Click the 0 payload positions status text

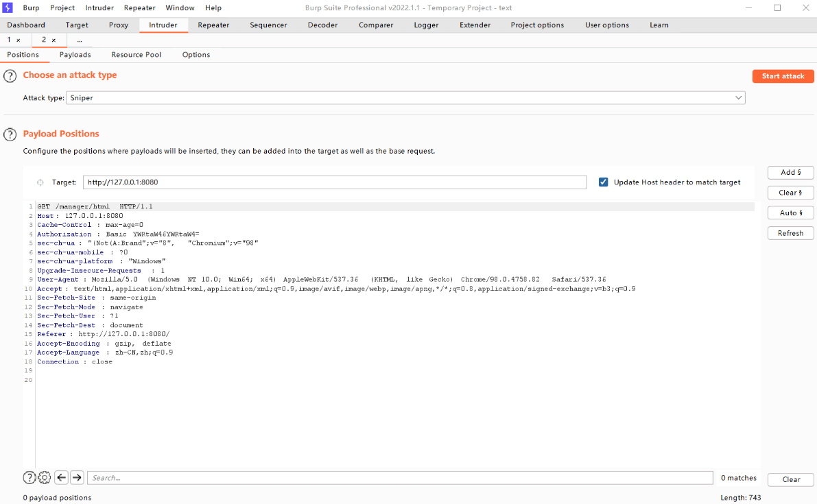(x=58, y=498)
